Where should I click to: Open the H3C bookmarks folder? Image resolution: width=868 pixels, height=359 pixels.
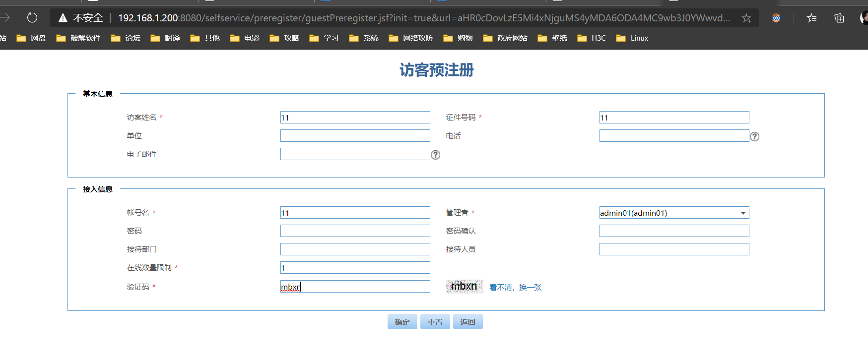592,38
